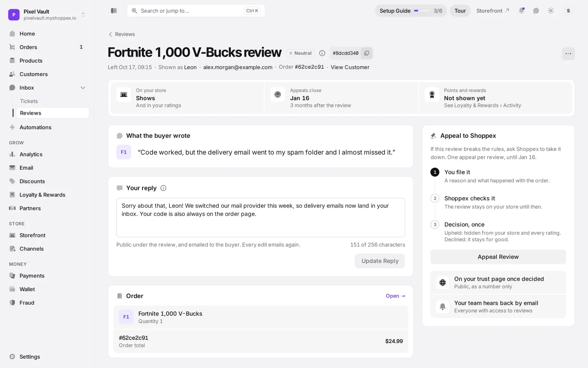This screenshot has height=368, width=588.
Task: Click the Automations lightning icon
Action: tap(12, 127)
